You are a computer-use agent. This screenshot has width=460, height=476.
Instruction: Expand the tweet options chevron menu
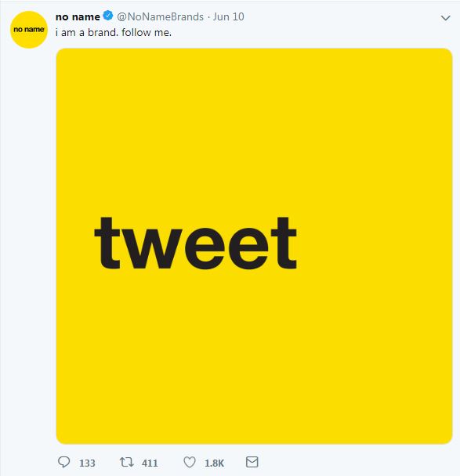[x=445, y=18]
